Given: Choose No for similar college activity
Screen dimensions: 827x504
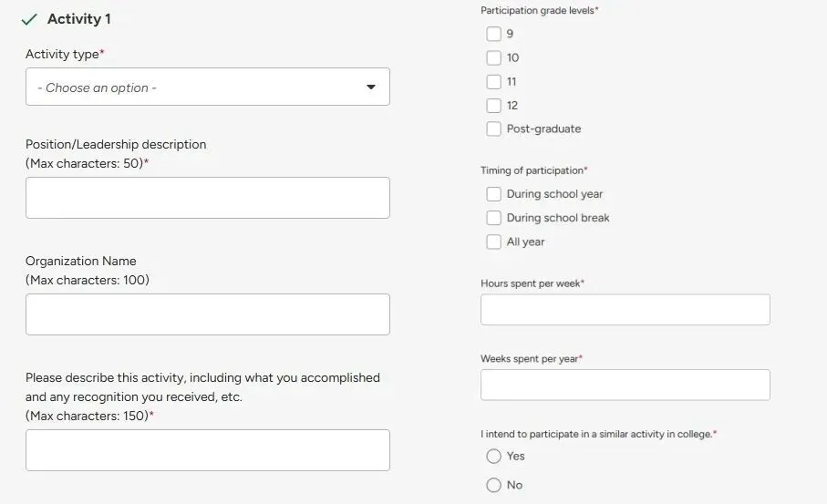Looking at the screenshot, I should point(493,485).
